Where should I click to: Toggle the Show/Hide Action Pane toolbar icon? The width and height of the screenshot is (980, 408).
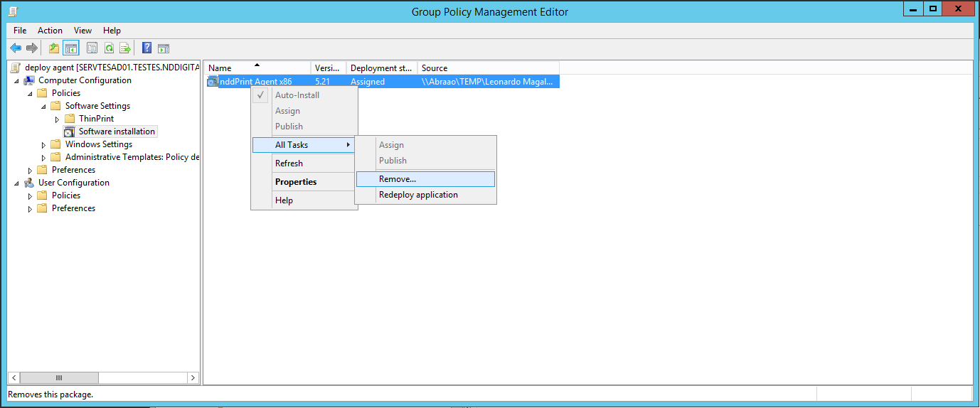(x=164, y=48)
